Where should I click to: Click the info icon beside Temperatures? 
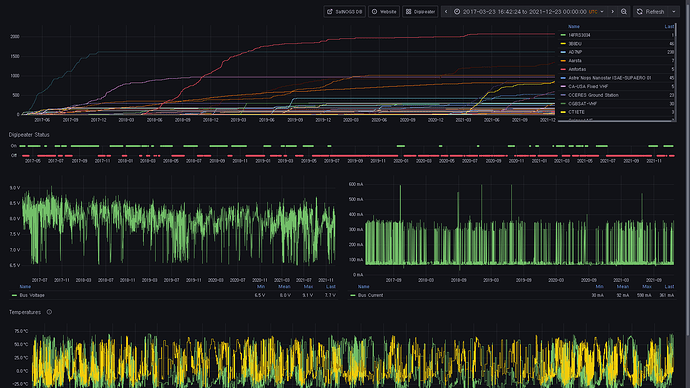tap(49, 312)
